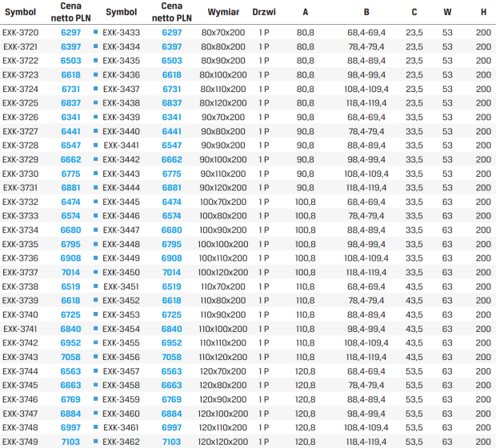Click dimension 80x100x200
Image resolution: width=496 pixels, height=448 pixels.
(223, 75)
